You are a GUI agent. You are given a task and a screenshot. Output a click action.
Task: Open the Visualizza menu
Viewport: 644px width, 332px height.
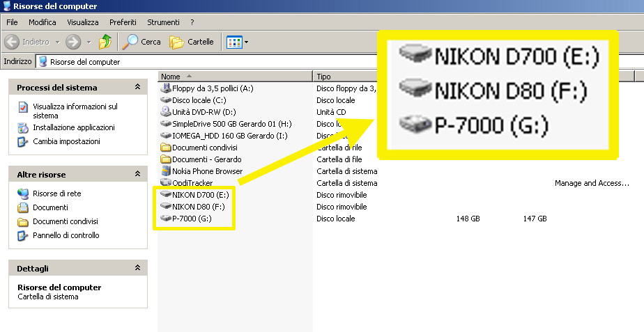tap(83, 22)
